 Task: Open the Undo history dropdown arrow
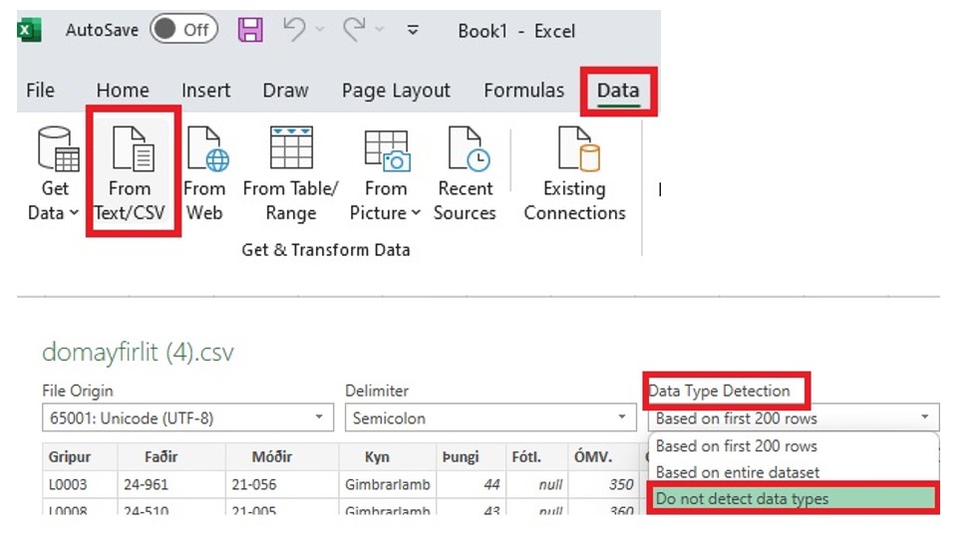(320, 29)
